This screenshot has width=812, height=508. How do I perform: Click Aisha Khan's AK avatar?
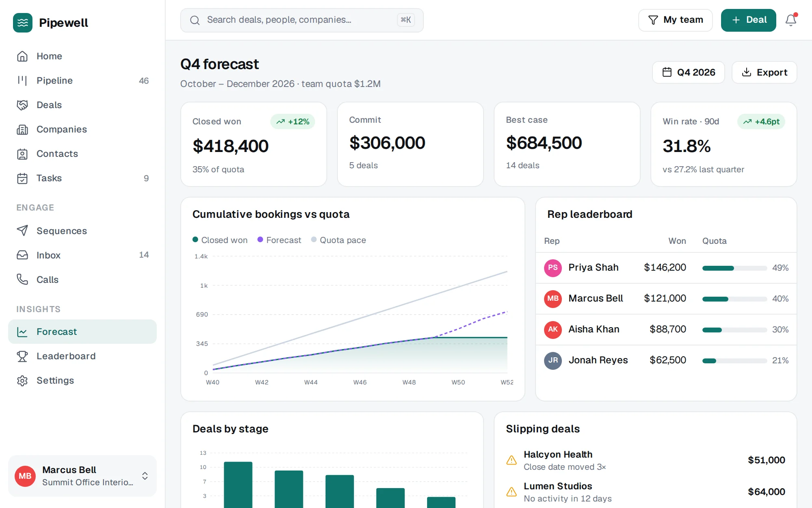(553, 330)
